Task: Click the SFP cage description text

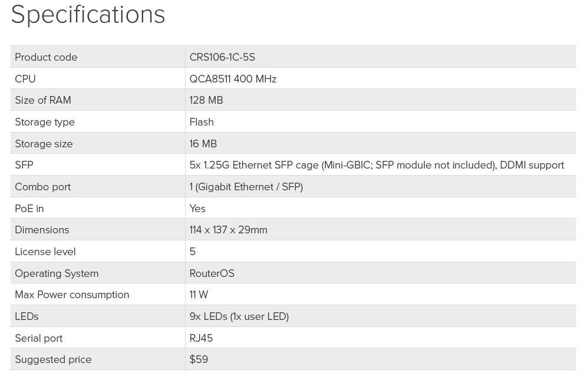Action: (x=376, y=165)
